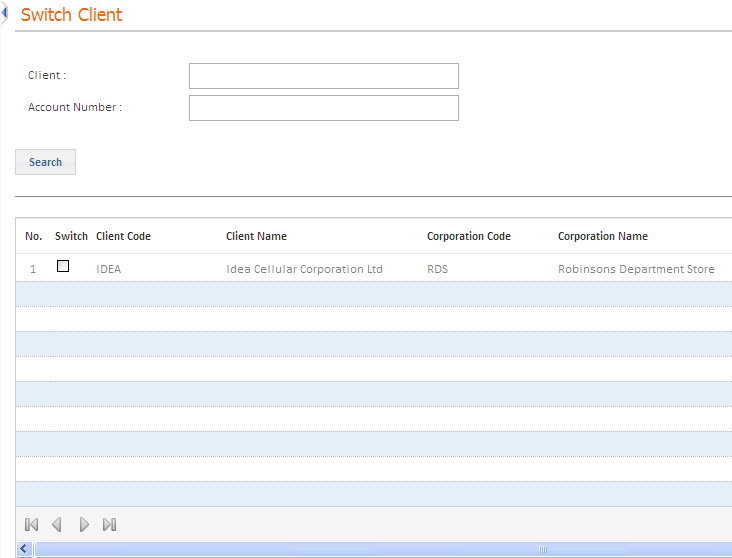
Task: Click the Corporation Name column header
Action: point(602,236)
